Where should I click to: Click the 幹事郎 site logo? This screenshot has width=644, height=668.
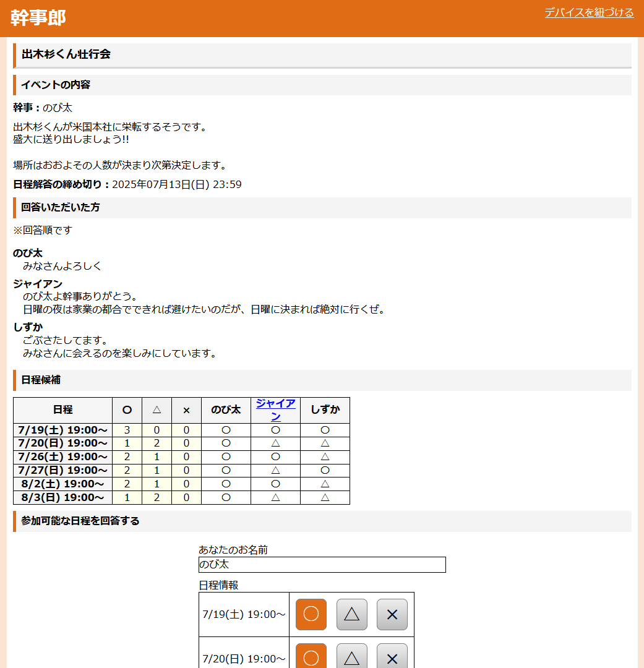pyautogui.click(x=38, y=18)
